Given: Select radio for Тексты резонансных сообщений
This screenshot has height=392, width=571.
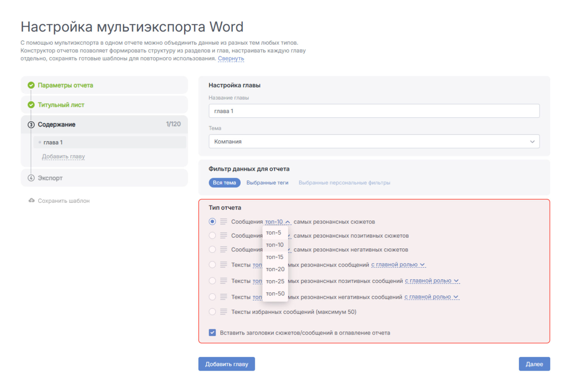Looking at the screenshot, I should click(212, 265).
